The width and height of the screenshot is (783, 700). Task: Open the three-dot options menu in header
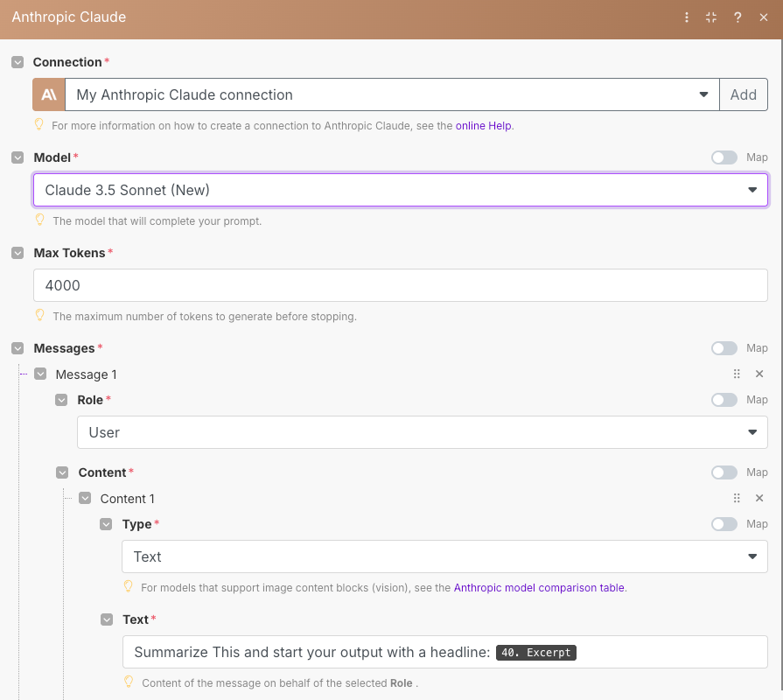(687, 17)
